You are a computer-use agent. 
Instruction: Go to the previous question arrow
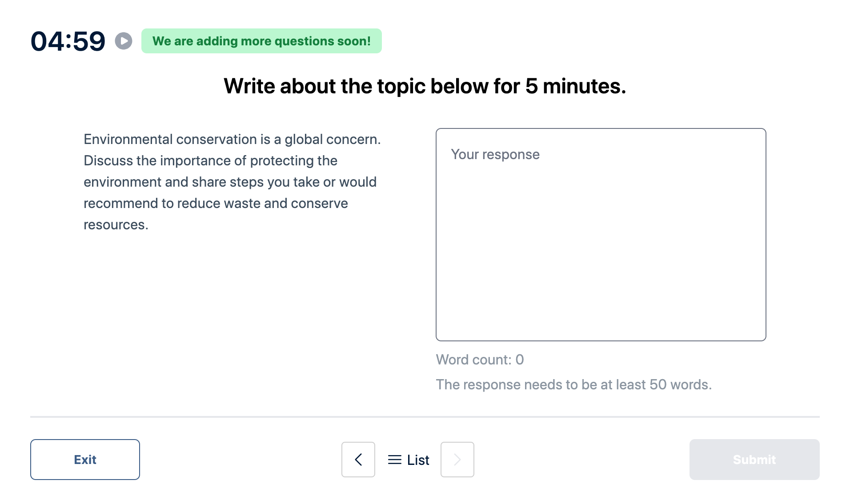coord(358,460)
